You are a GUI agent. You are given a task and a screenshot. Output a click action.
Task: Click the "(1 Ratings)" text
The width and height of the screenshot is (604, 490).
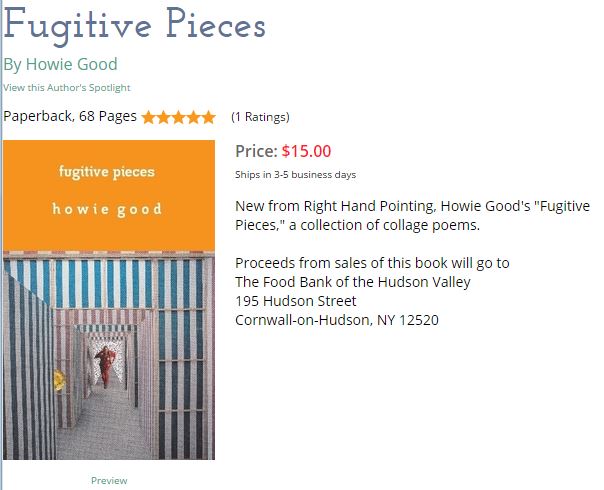pos(260,117)
